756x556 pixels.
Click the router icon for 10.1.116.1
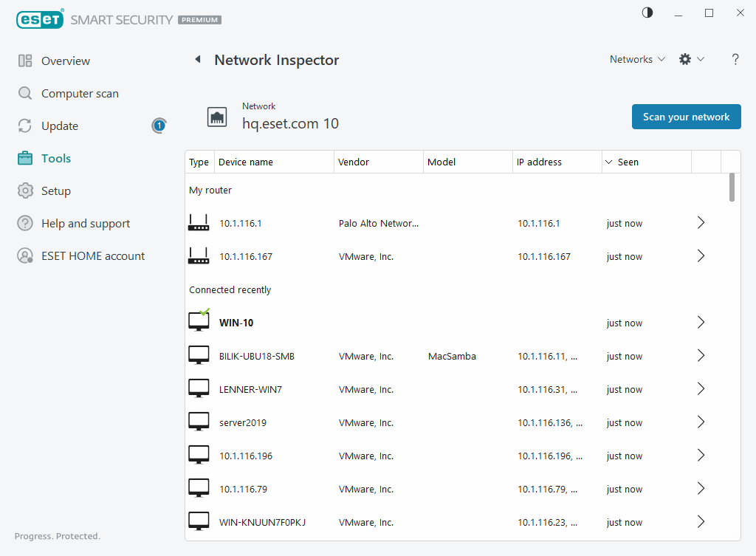[x=199, y=222]
